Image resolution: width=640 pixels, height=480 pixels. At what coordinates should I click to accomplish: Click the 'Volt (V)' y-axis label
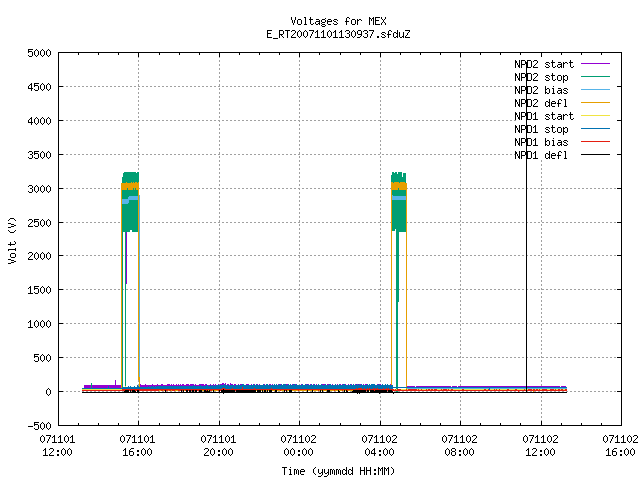[12, 241]
